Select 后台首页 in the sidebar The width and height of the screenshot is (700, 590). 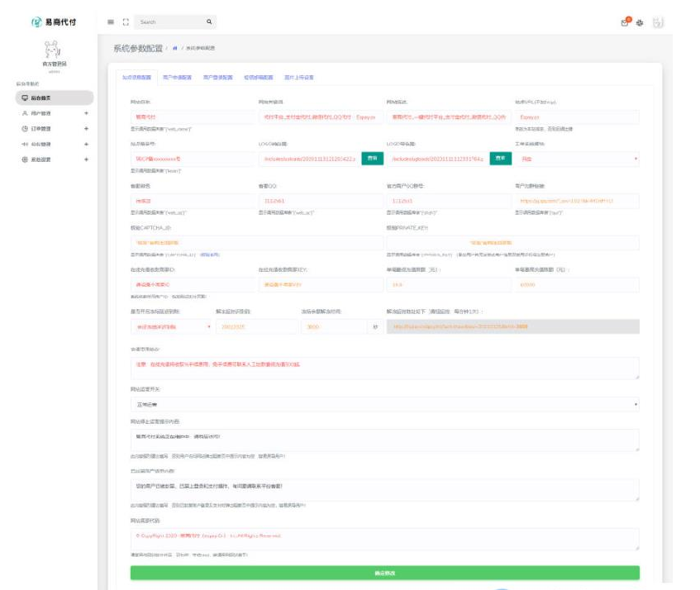[x=46, y=98]
